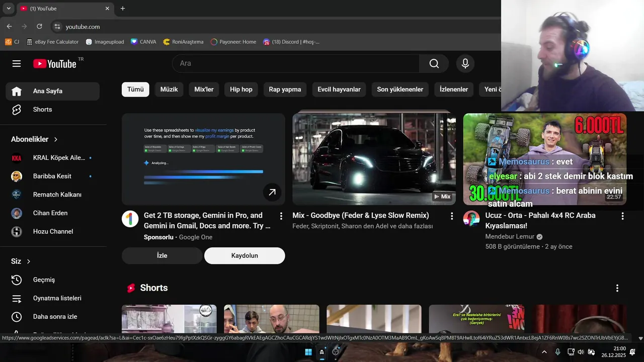Click OBS Studio taskbar icon
The height and width of the screenshot is (362, 644).
(x=336, y=352)
